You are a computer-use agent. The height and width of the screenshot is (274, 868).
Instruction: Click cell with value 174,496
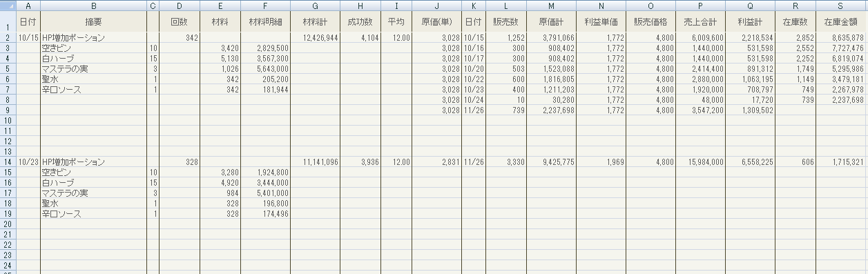pos(266,213)
